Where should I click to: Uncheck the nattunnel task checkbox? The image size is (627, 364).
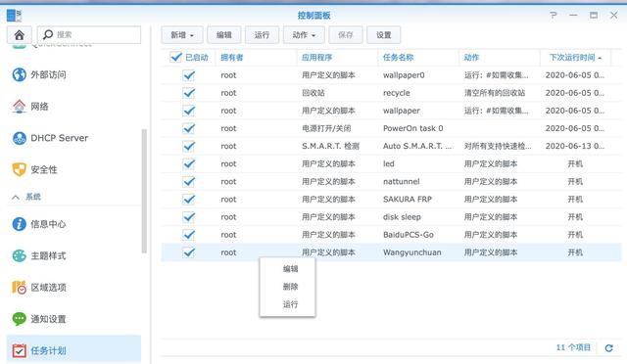point(189,181)
